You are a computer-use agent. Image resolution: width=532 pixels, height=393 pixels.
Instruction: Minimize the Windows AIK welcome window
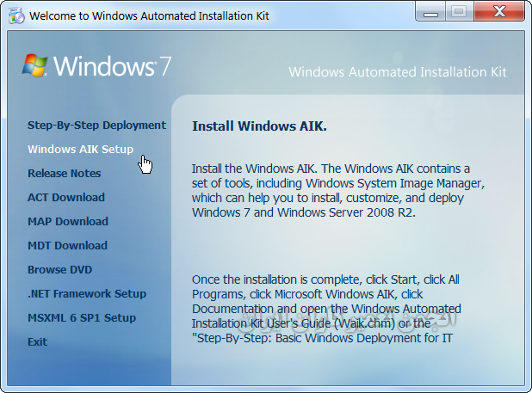point(430,12)
